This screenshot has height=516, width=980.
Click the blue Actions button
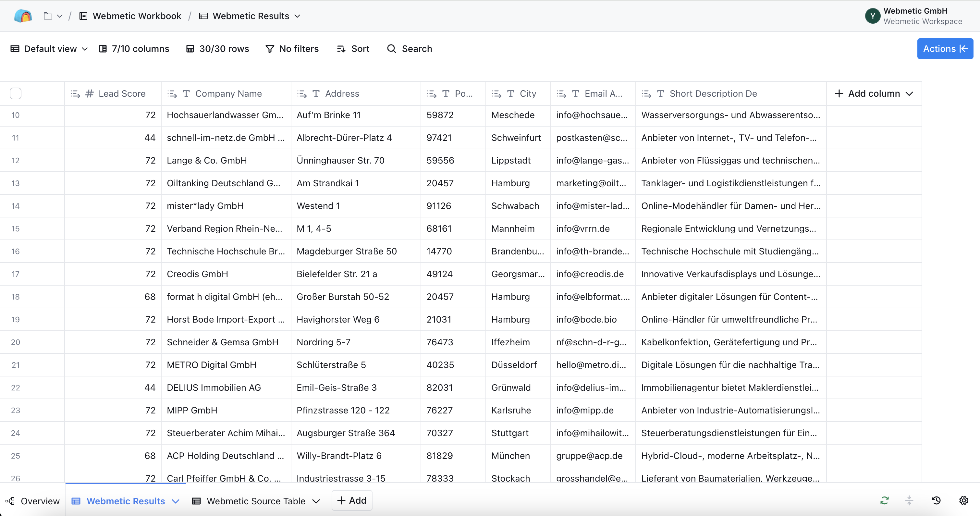coord(945,49)
